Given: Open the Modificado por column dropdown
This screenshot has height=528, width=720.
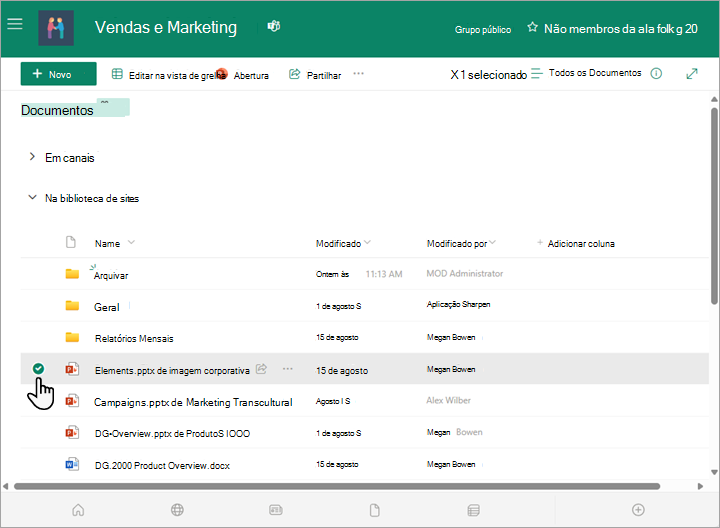Looking at the screenshot, I should (x=492, y=242).
